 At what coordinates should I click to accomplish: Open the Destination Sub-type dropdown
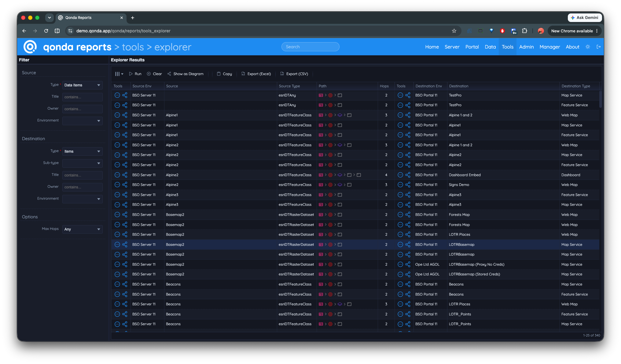tap(82, 163)
